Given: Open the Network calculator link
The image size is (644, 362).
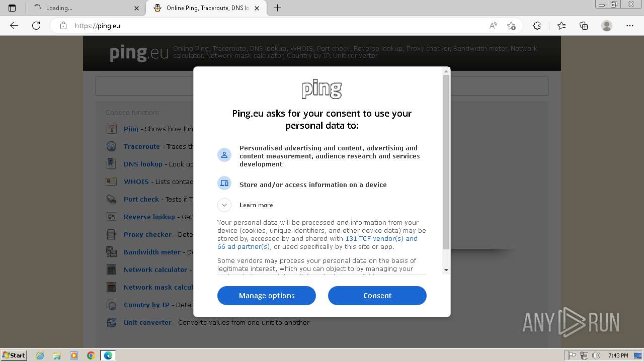Looking at the screenshot, I should tap(155, 269).
